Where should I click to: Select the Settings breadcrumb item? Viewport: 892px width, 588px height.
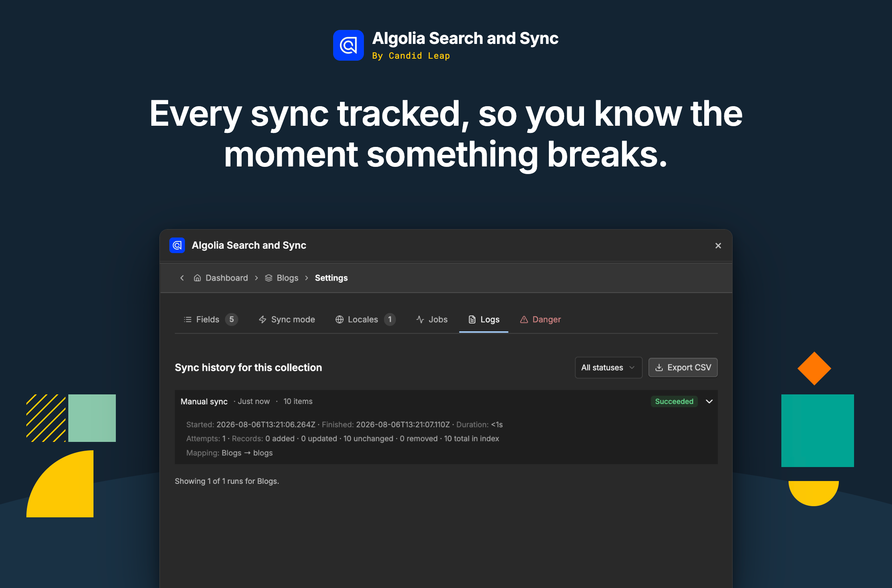pyautogui.click(x=331, y=278)
